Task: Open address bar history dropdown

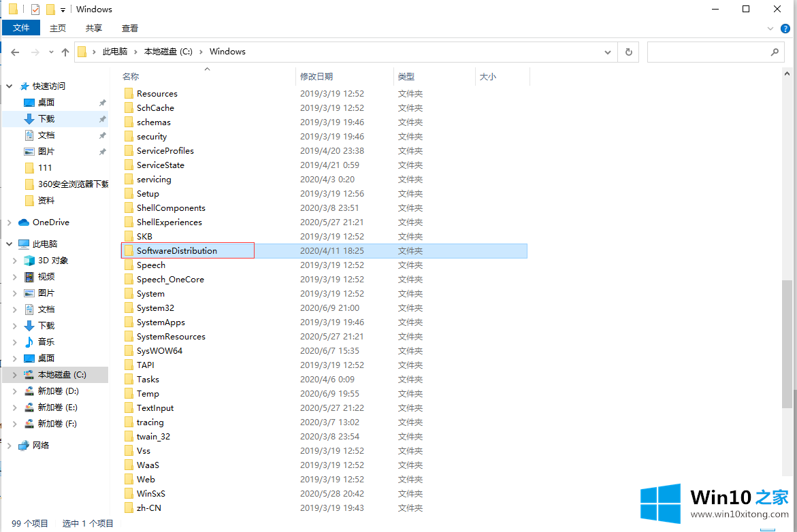Action: (607, 52)
